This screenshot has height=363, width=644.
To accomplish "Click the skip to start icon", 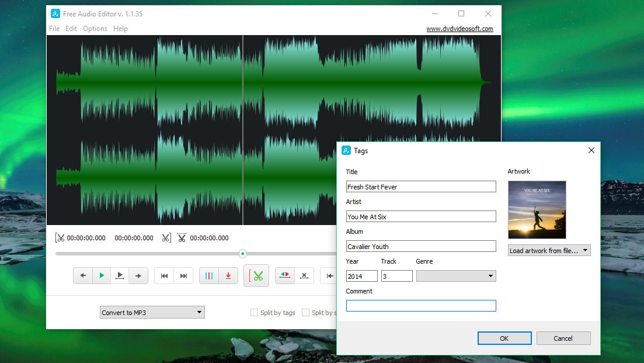I will (164, 275).
